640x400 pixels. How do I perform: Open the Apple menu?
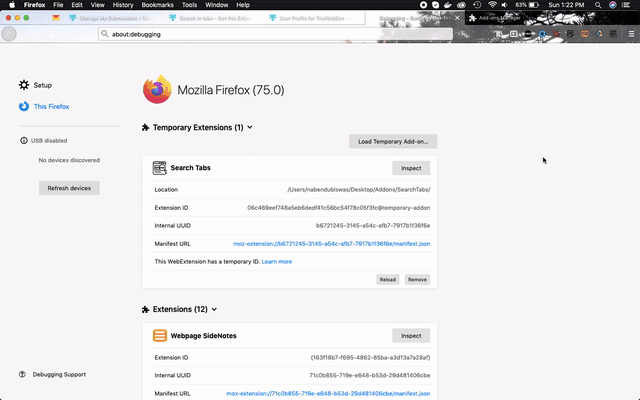[12, 5]
